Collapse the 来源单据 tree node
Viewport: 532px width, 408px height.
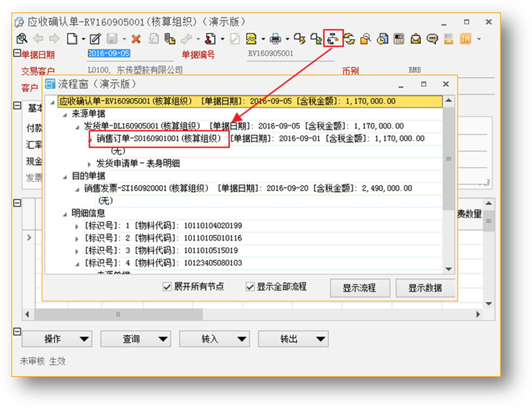tap(65, 114)
